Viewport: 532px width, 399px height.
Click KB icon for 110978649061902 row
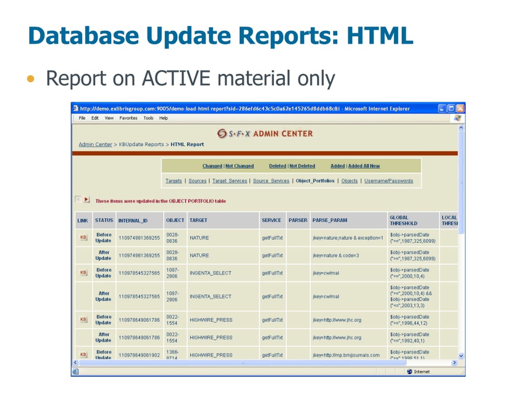point(83,355)
